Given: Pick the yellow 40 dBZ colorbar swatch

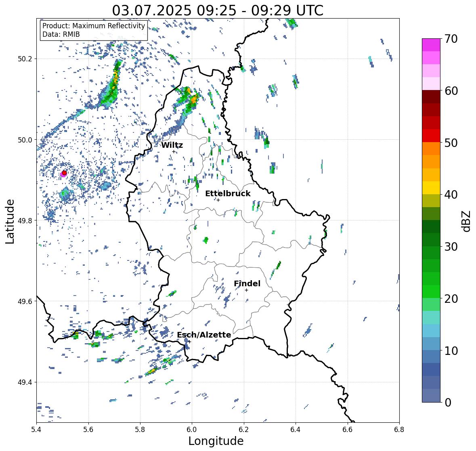Looking at the screenshot, I should pyautogui.click(x=431, y=188).
